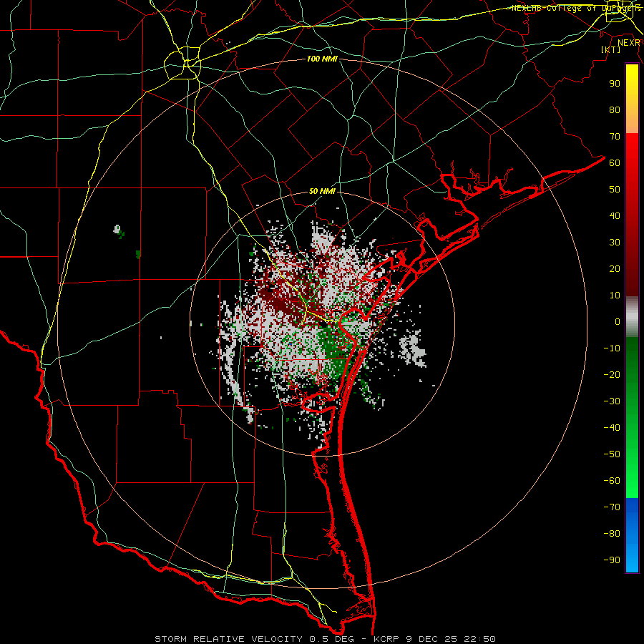Viewport: 644px width, 644px height.
Task: Click the NEXLAB-College of DuPage watermark text
Action: click(576, 8)
